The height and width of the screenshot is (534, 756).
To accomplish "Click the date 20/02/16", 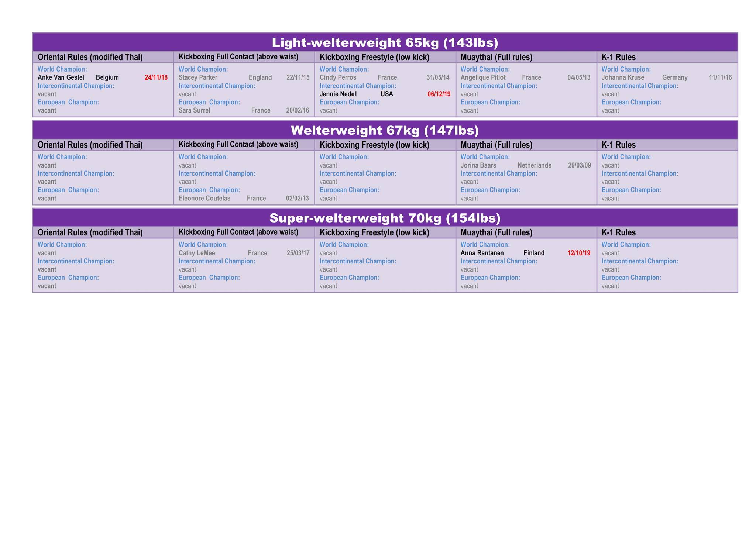I will pyautogui.click(x=298, y=110).
